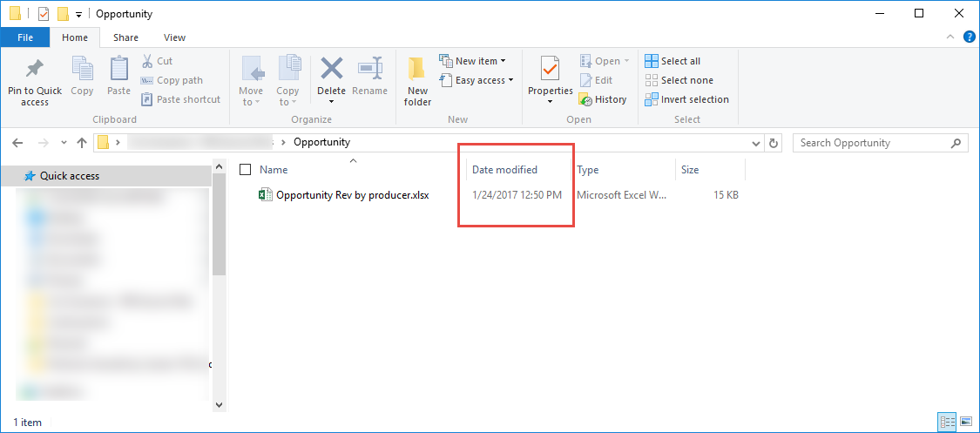Click navigation pane scroll up arrow

[219, 167]
